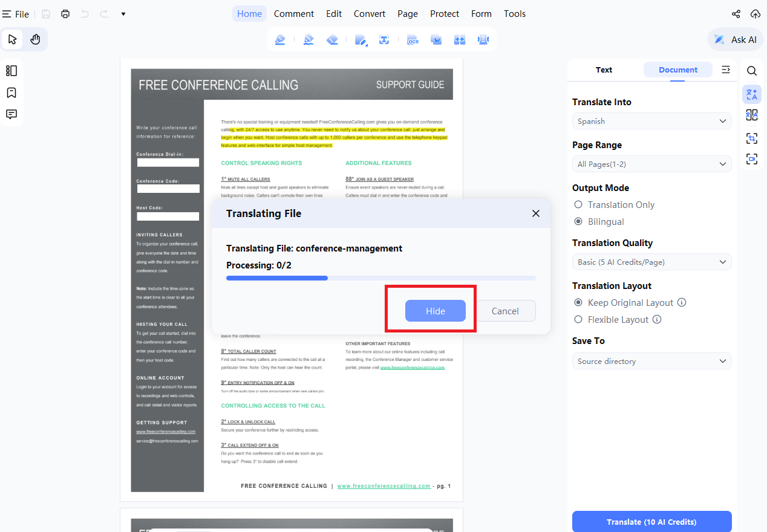The height and width of the screenshot is (532, 767).
Task: Select the eraser tool in the toolbar
Action: 332,40
